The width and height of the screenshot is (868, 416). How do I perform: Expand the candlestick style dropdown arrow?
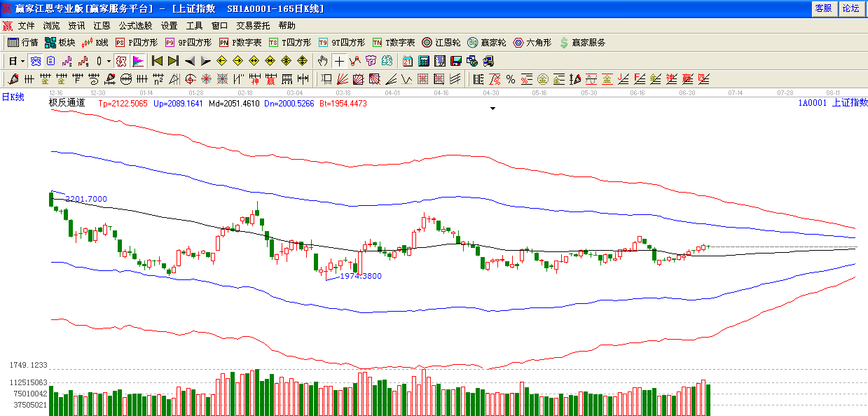point(109,61)
